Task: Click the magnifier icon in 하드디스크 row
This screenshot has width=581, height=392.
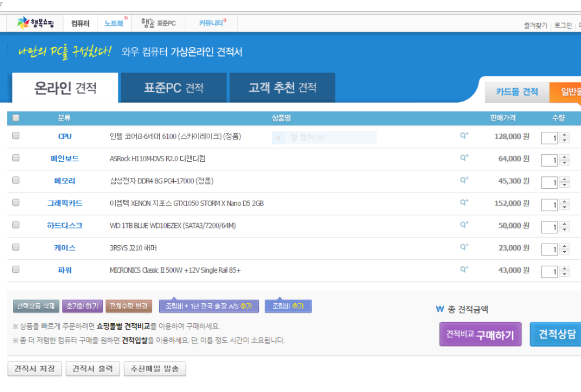Action: pos(464,225)
